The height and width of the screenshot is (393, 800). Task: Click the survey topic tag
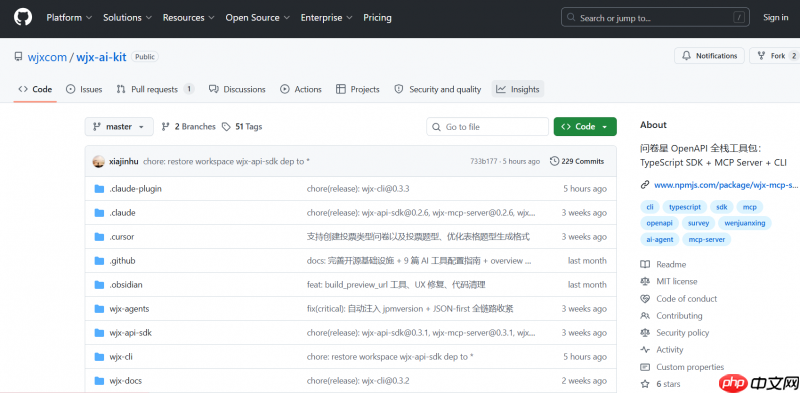pos(698,223)
